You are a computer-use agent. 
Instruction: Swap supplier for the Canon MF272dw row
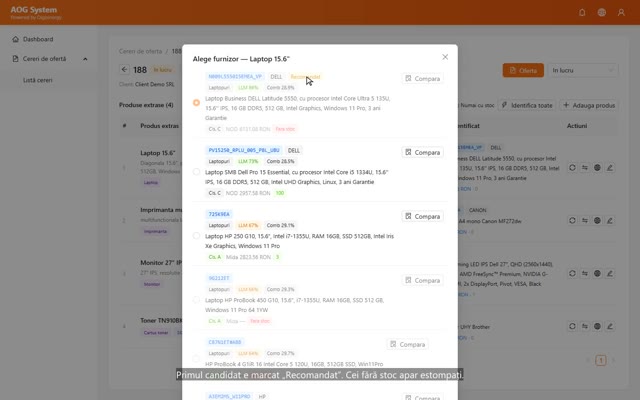click(x=585, y=220)
